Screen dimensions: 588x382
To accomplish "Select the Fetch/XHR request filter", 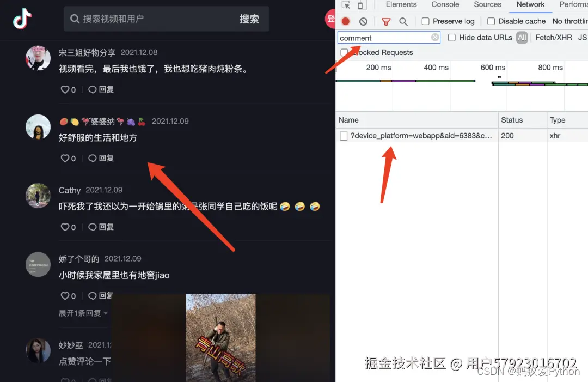I will 553,38.
